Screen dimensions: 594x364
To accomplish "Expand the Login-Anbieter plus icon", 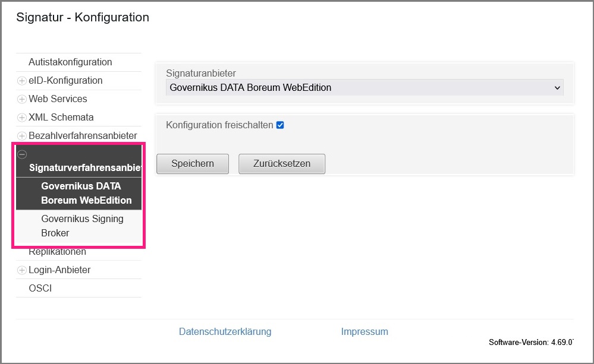I will [x=22, y=270].
